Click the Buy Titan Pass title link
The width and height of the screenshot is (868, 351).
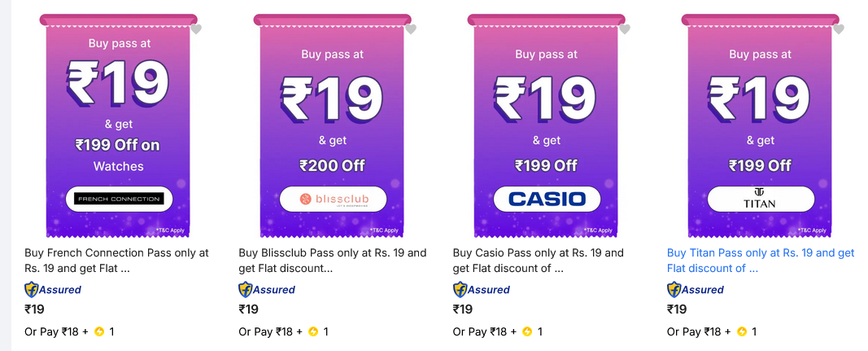click(x=761, y=261)
